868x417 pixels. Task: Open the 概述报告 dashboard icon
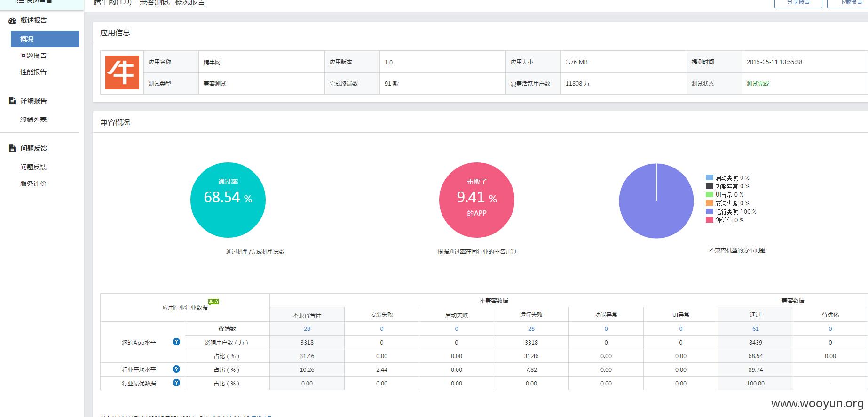(12, 20)
